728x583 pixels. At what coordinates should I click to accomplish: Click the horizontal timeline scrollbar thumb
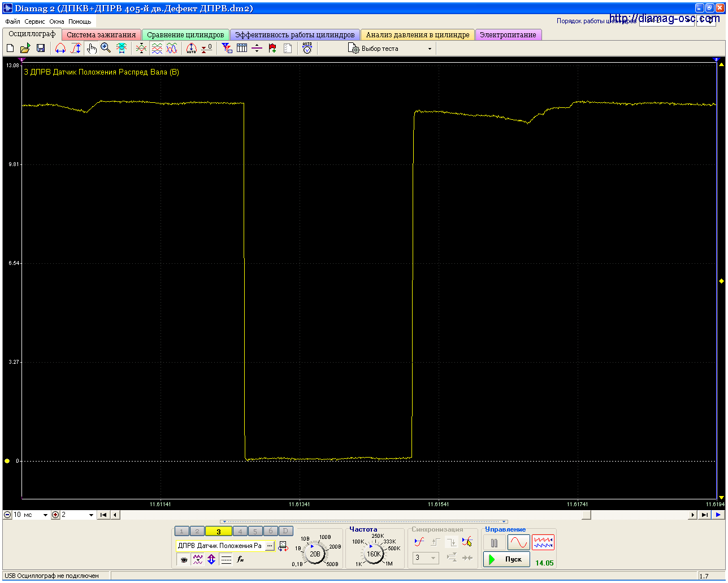click(586, 515)
